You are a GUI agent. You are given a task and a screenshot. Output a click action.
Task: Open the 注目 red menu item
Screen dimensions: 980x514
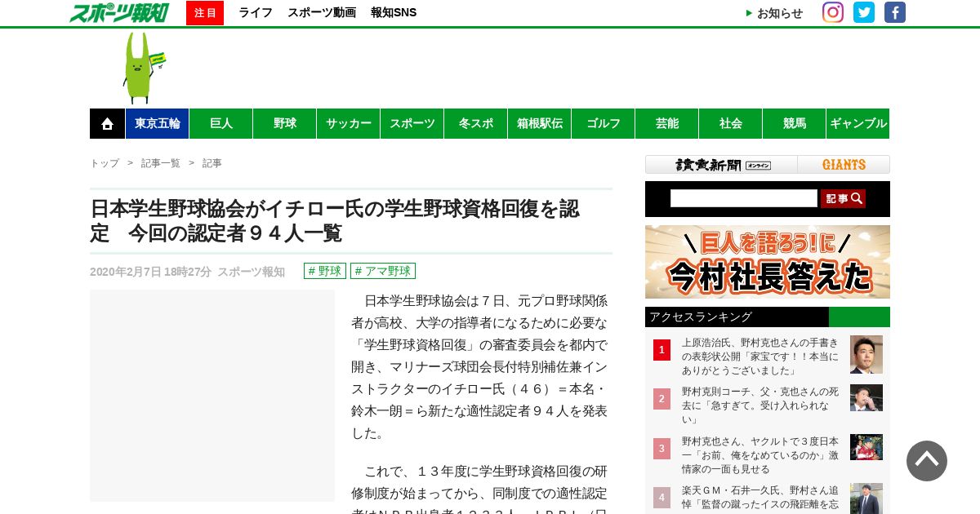tap(205, 13)
